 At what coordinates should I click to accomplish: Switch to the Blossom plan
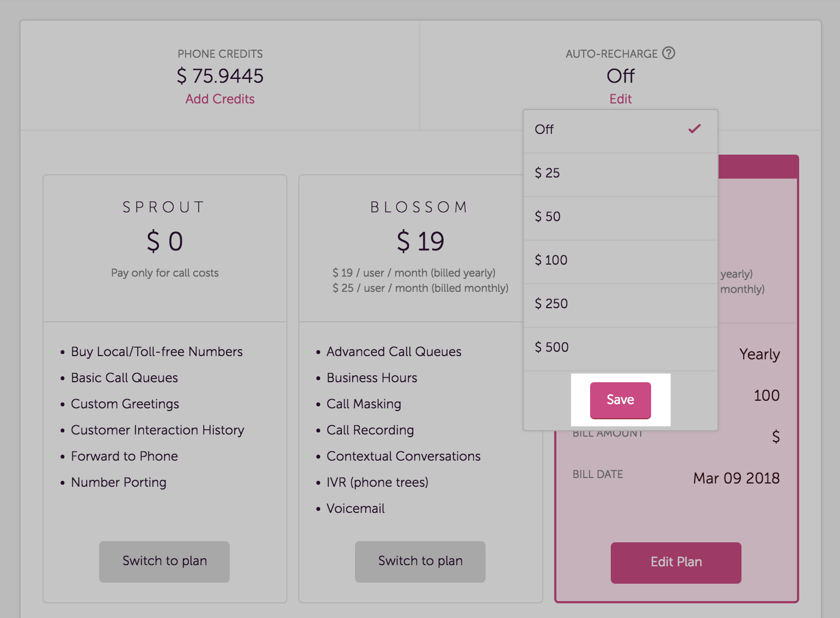(420, 561)
